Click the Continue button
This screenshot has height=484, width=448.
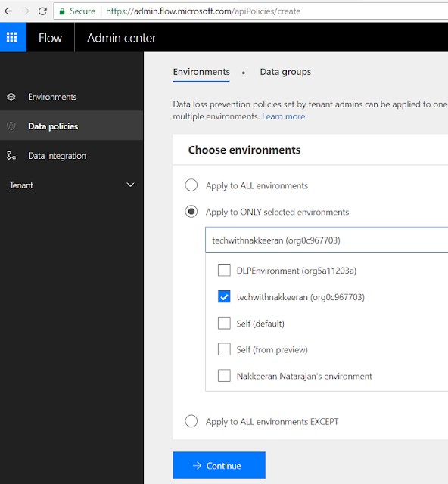click(219, 465)
